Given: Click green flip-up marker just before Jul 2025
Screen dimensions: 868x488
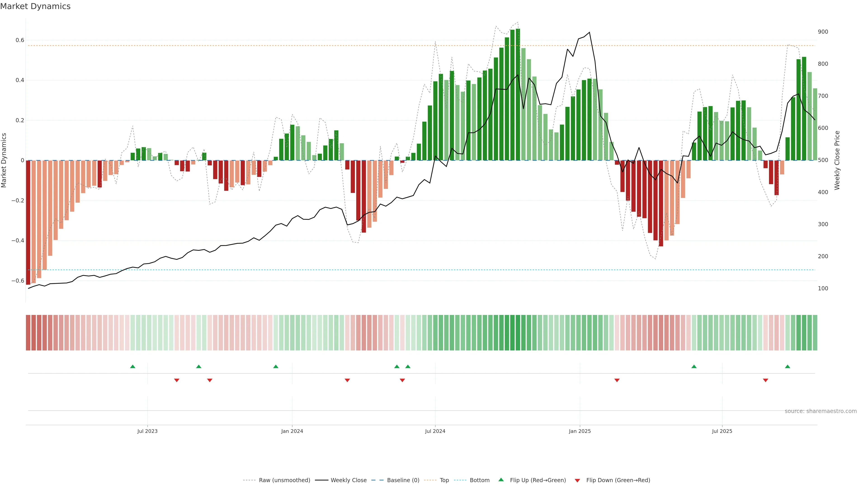Looking at the screenshot, I should point(694,366).
